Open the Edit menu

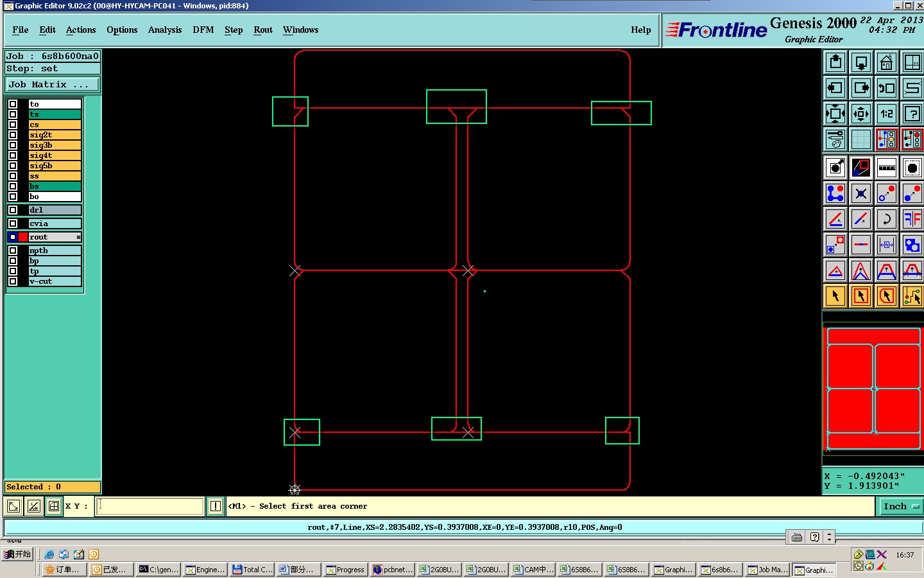pyautogui.click(x=47, y=30)
